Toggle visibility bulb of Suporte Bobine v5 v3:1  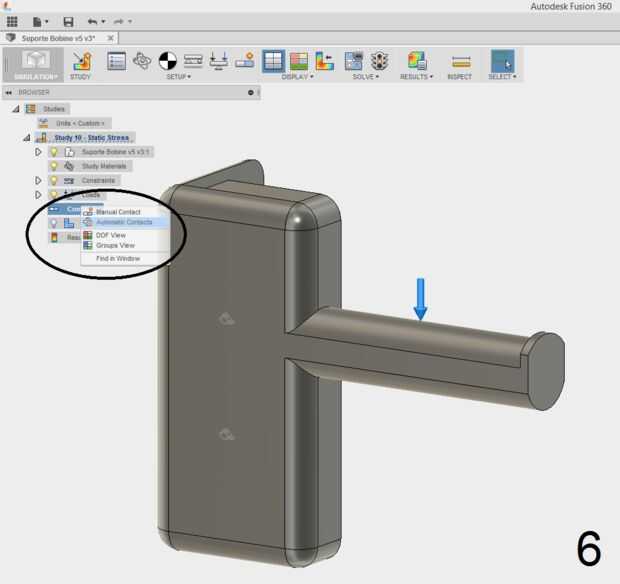(54, 152)
